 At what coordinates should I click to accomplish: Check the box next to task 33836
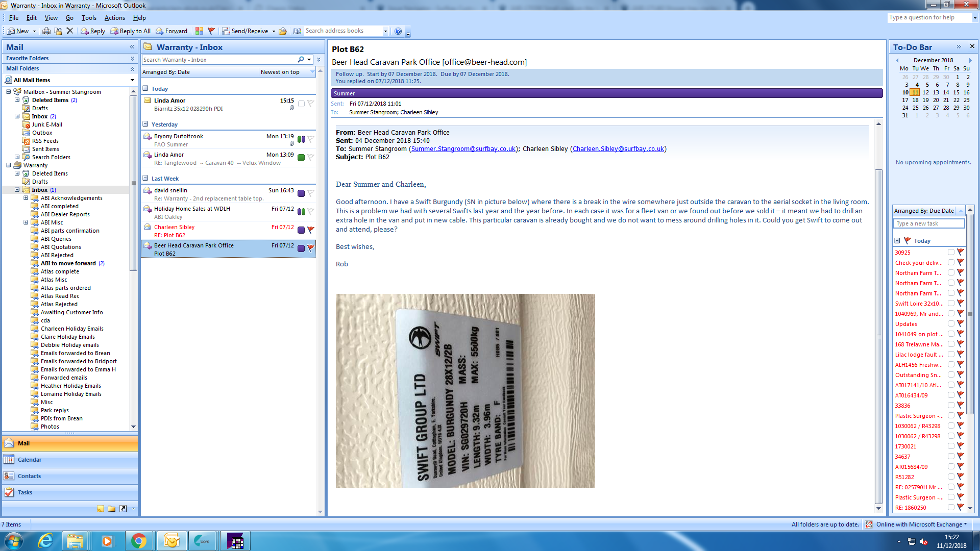951,405
